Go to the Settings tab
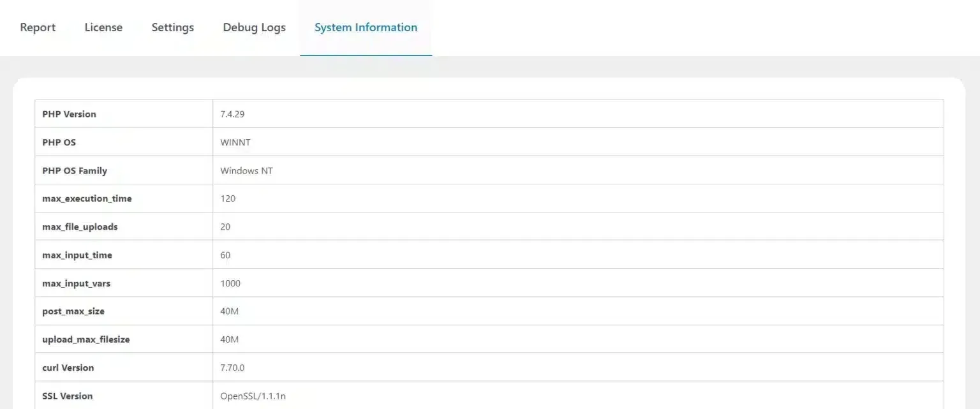The height and width of the screenshot is (409, 980). [172, 27]
